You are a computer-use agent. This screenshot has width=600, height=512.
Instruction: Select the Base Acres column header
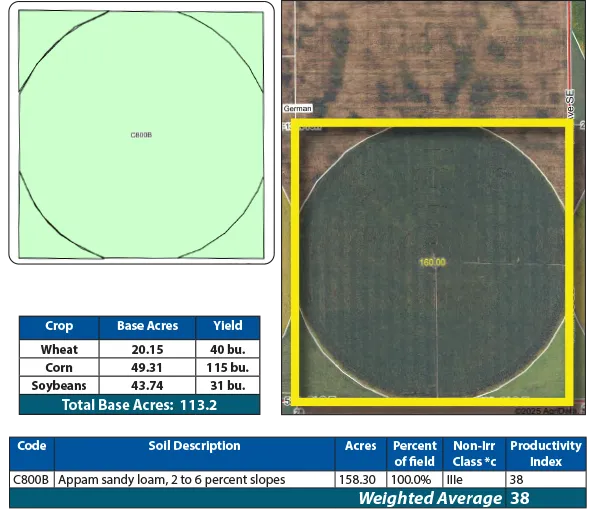(147, 326)
